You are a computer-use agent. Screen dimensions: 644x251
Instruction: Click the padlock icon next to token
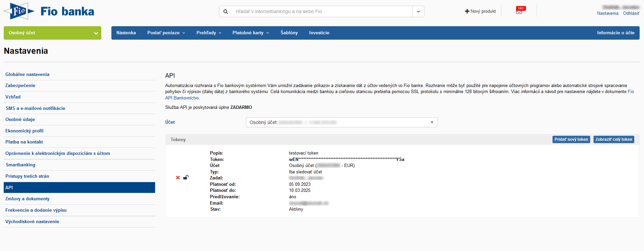[x=186, y=177]
